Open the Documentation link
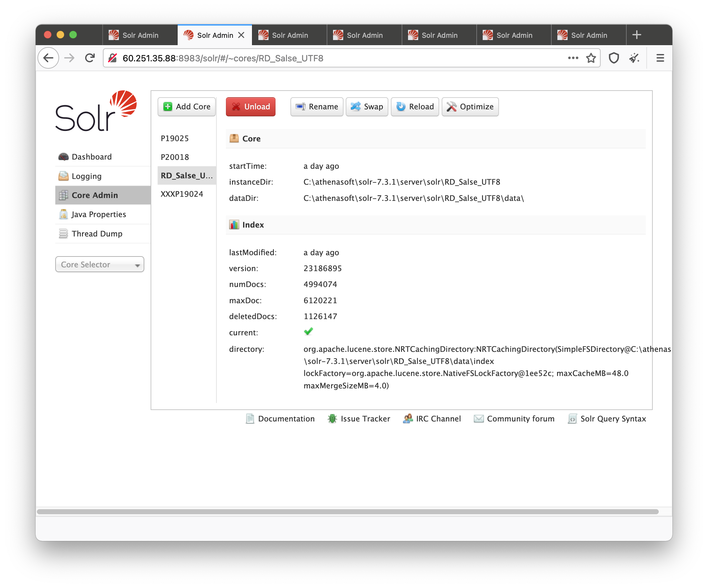708x588 pixels. point(280,418)
